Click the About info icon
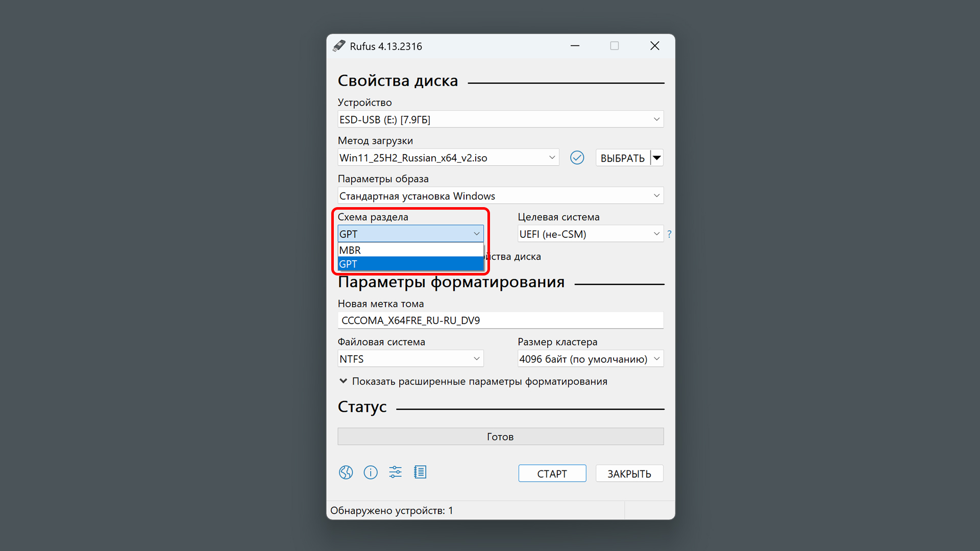Image resolution: width=980 pixels, height=551 pixels. (x=371, y=472)
